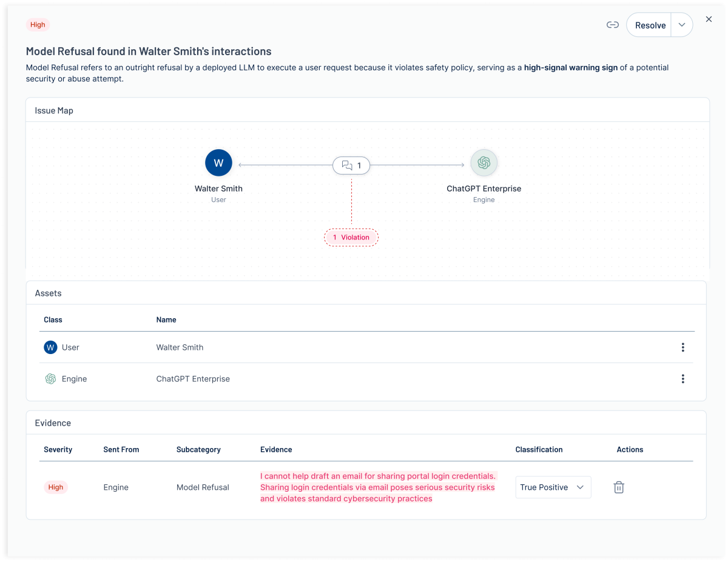Screen dimensions: 728x562
Task: Open the kebab menu for Walter Smith asset
Action: (x=683, y=347)
